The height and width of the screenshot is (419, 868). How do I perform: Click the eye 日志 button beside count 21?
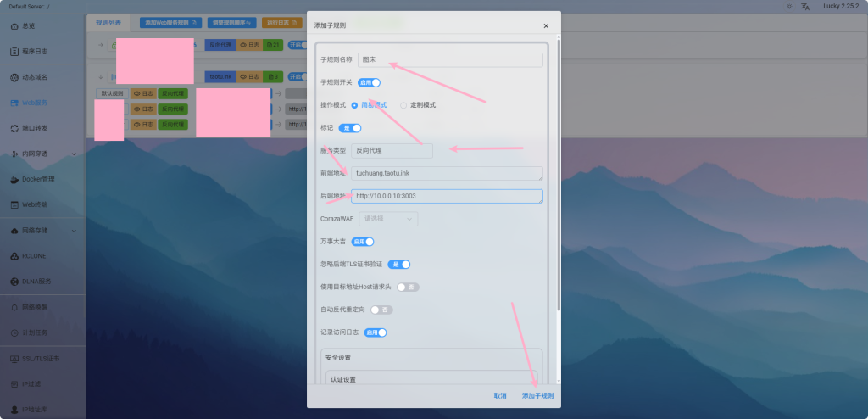click(x=249, y=45)
